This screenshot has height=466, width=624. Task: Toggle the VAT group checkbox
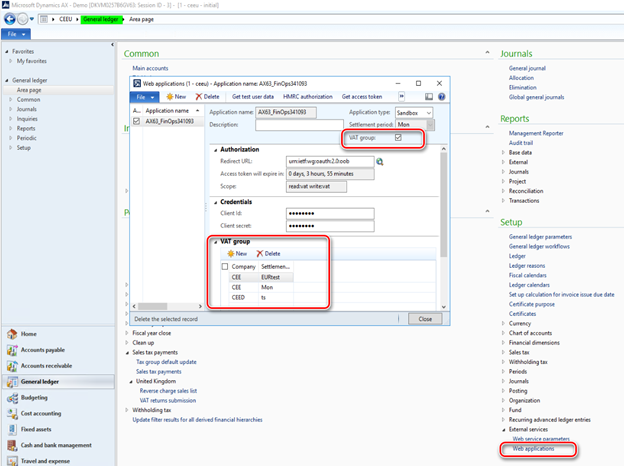click(x=398, y=137)
